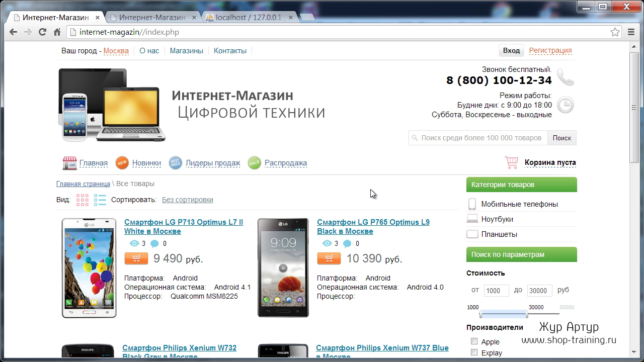
Task: Click the orange NEW badge icon
Action: click(x=122, y=163)
